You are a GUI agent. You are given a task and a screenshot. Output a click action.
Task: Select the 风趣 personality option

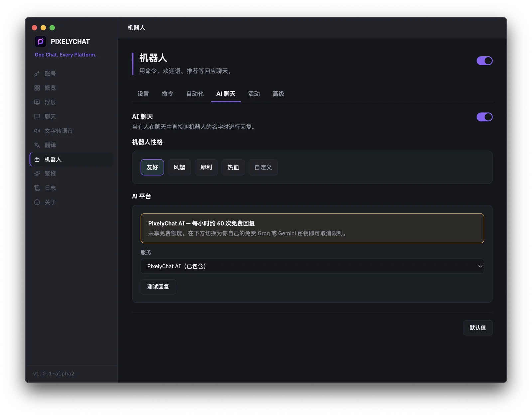point(179,167)
